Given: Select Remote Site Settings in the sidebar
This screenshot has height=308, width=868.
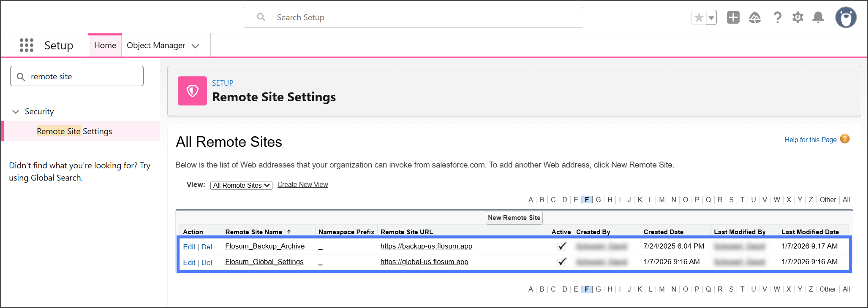Looking at the screenshot, I should tap(74, 131).
